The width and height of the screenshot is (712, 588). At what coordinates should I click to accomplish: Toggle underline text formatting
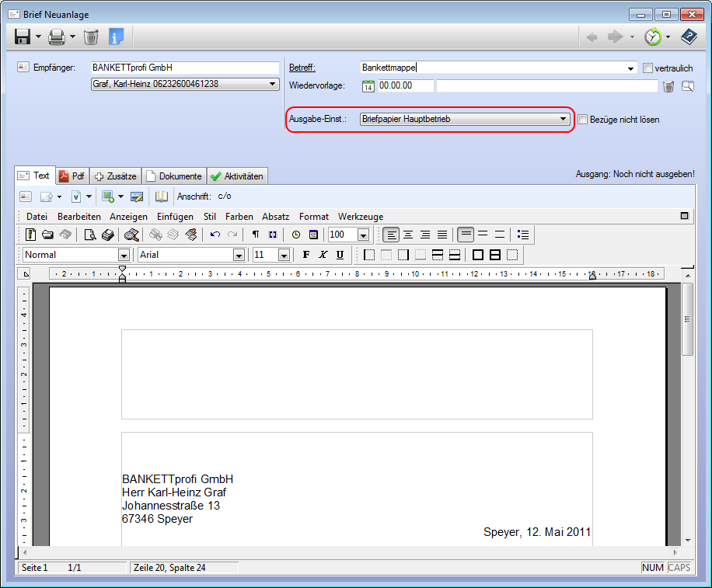340,255
